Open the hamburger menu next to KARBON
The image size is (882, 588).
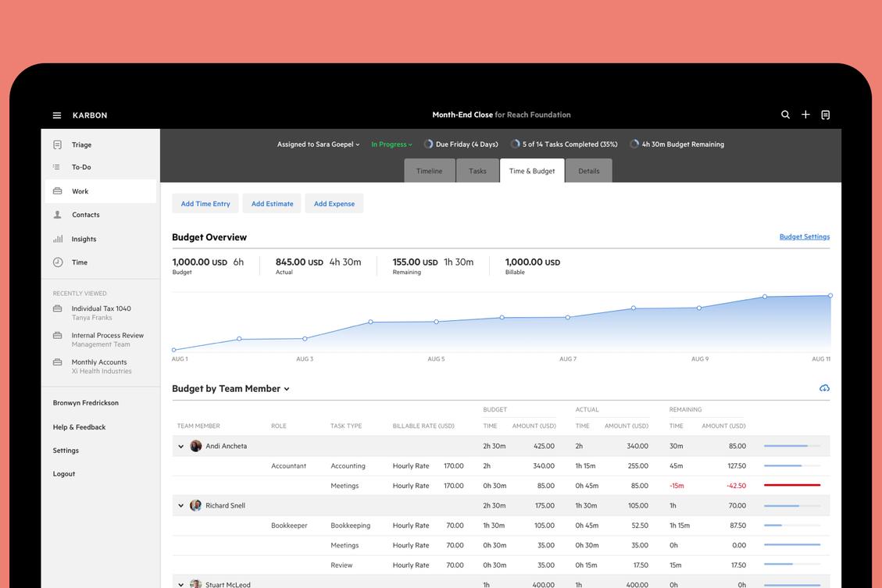tap(57, 116)
